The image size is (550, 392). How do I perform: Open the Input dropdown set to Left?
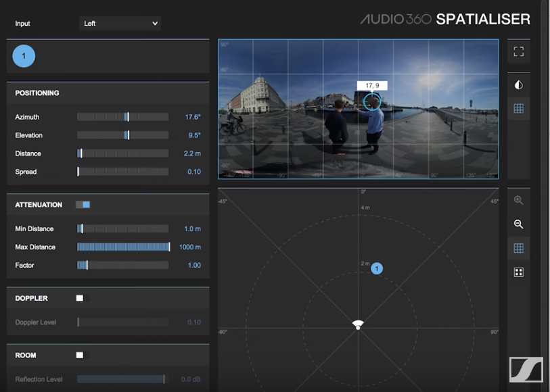coord(120,24)
